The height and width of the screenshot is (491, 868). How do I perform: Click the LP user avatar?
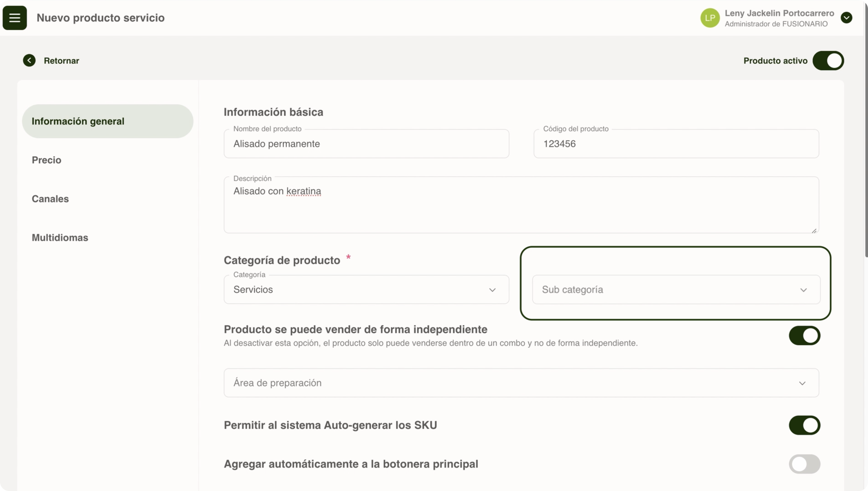(710, 18)
